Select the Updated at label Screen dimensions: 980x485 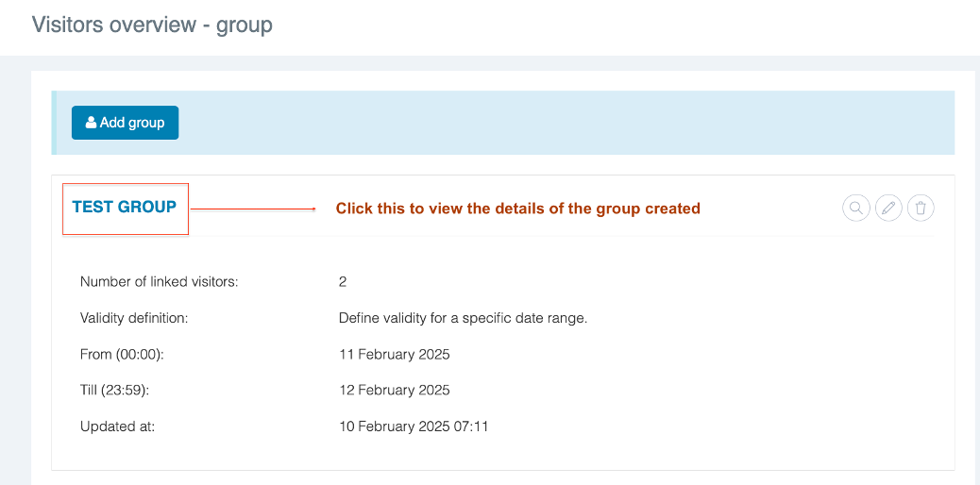point(117,426)
